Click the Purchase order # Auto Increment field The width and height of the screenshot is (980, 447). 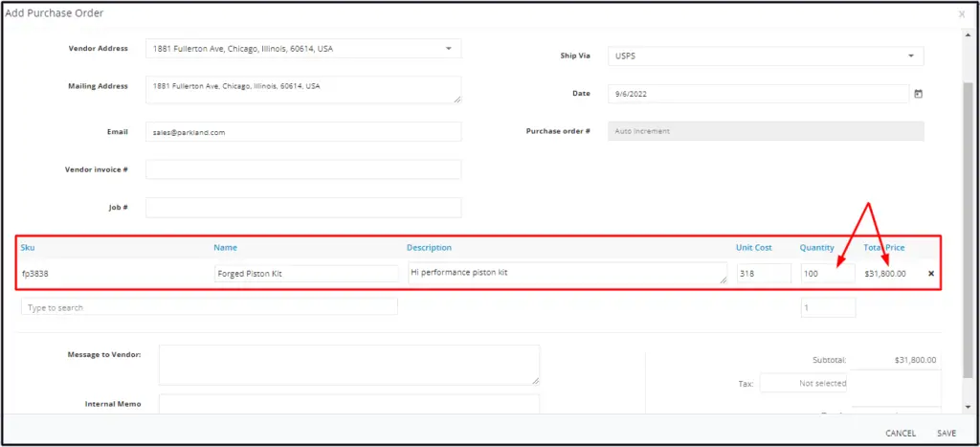[766, 131]
